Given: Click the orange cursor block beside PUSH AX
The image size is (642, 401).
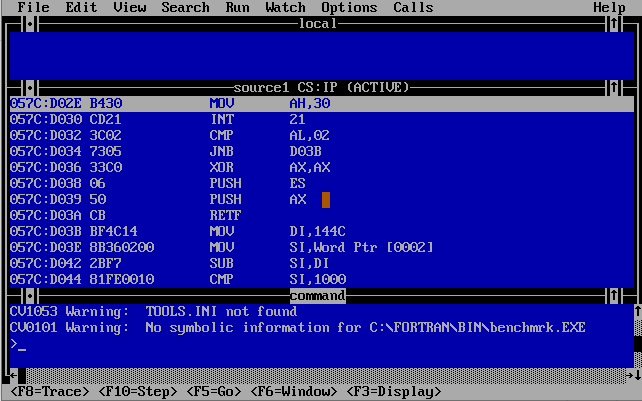Looking at the screenshot, I should click(x=325, y=199).
